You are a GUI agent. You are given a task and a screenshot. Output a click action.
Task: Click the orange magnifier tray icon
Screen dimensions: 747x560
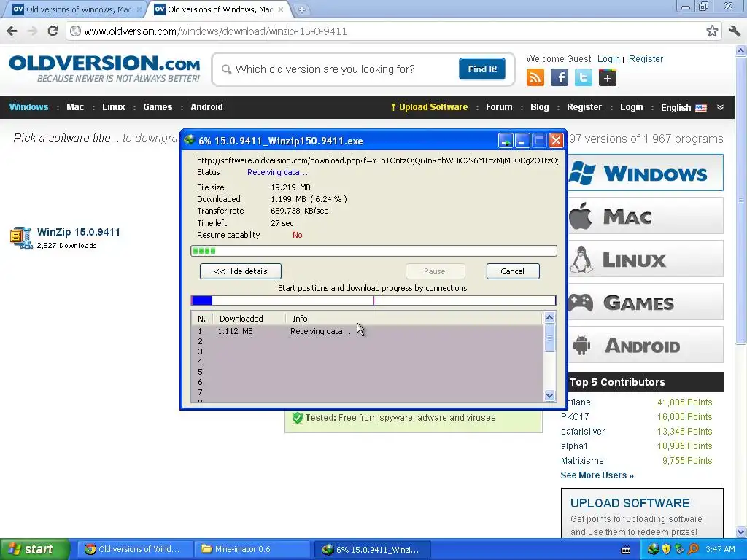tap(693, 549)
